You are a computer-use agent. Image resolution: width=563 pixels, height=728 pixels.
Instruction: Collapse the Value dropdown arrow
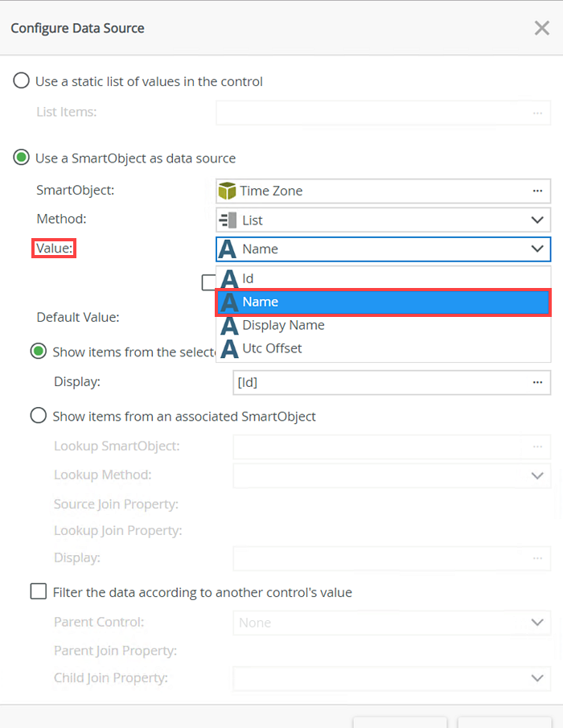click(x=537, y=249)
